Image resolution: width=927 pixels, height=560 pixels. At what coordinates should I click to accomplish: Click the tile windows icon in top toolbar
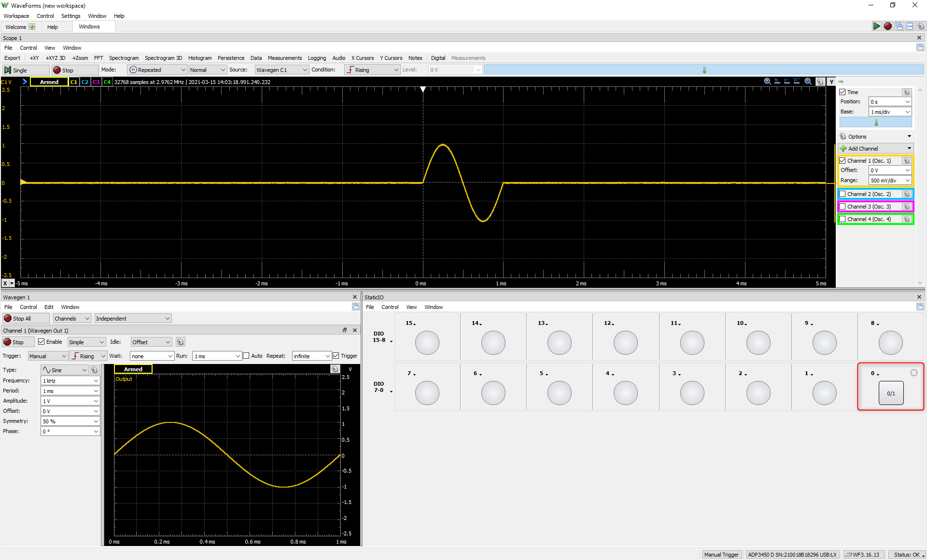pyautogui.click(x=910, y=27)
